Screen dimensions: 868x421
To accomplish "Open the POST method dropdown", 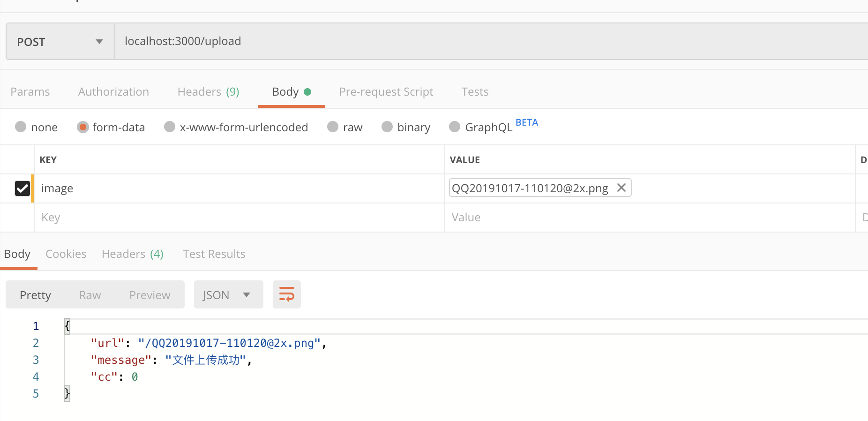I will click(60, 42).
